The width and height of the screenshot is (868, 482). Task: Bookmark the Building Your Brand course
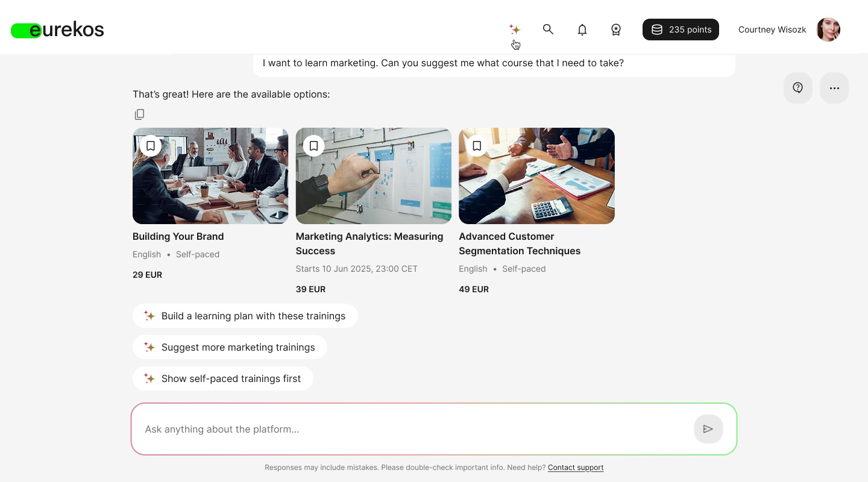pos(150,145)
